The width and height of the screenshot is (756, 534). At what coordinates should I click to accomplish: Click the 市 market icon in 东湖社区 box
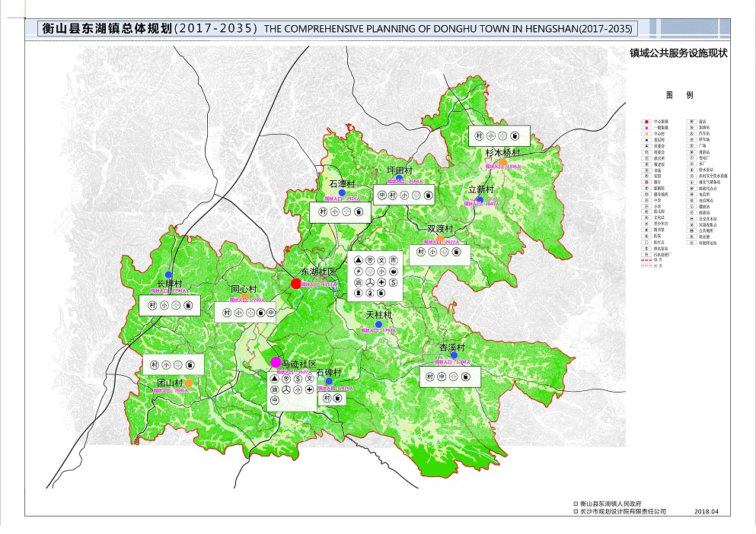point(393,261)
